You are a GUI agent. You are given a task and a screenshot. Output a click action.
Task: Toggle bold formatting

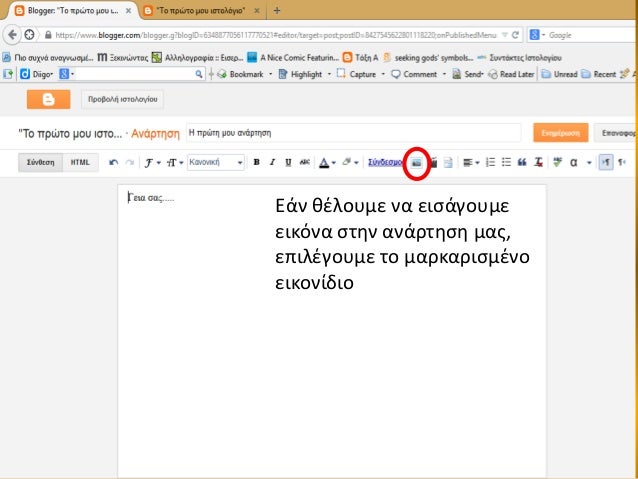point(257,162)
